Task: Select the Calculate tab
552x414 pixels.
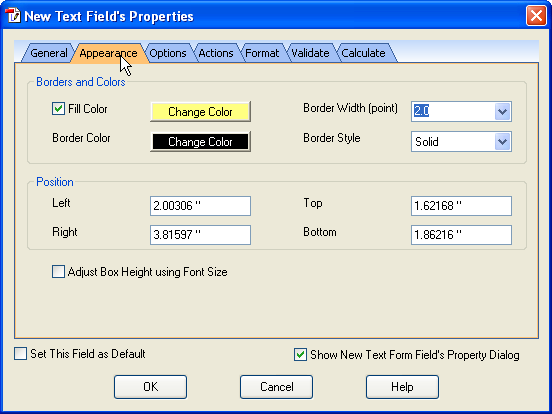Action: tap(363, 53)
